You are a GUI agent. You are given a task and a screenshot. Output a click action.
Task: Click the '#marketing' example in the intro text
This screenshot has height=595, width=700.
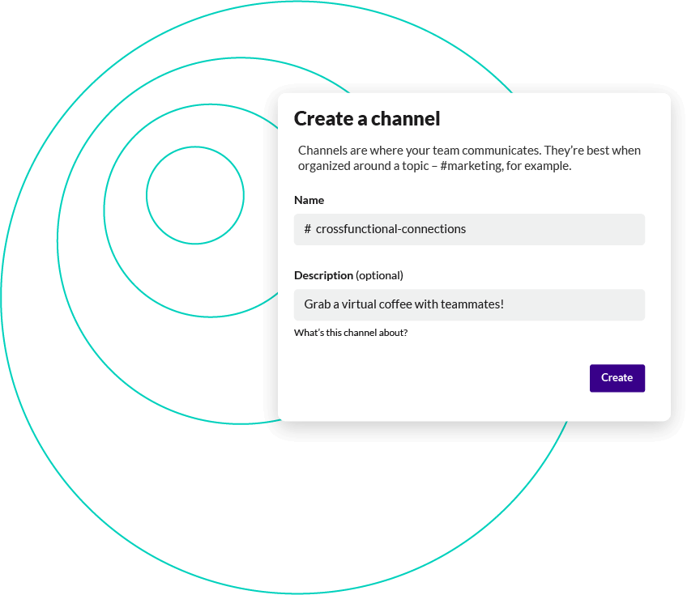(x=472, y=166)
